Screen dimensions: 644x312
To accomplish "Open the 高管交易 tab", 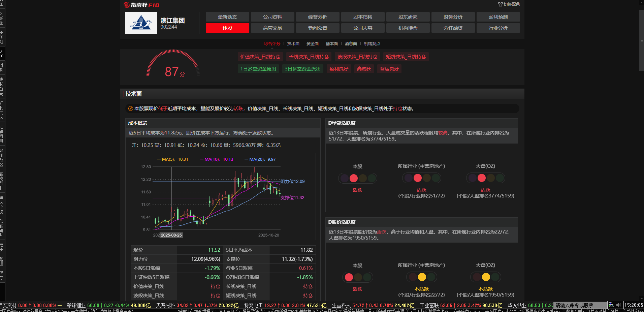I will coord(272,28).
